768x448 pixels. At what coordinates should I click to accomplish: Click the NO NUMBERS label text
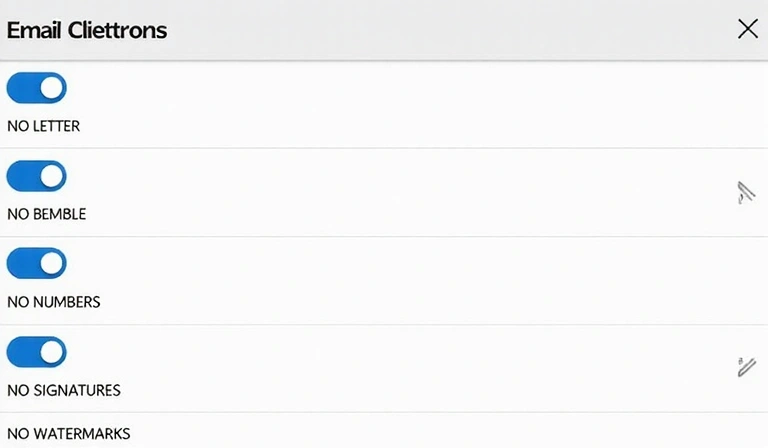click(x=54, y=302)
